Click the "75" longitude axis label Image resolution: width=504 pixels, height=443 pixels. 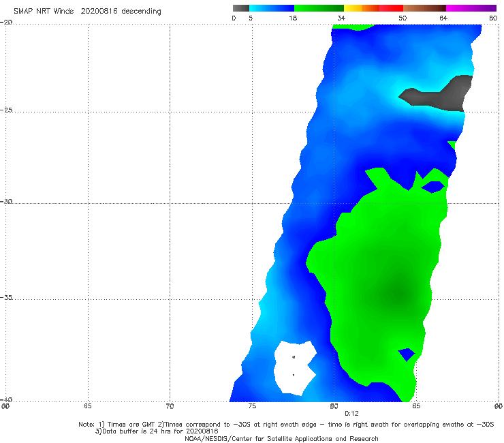252,406
